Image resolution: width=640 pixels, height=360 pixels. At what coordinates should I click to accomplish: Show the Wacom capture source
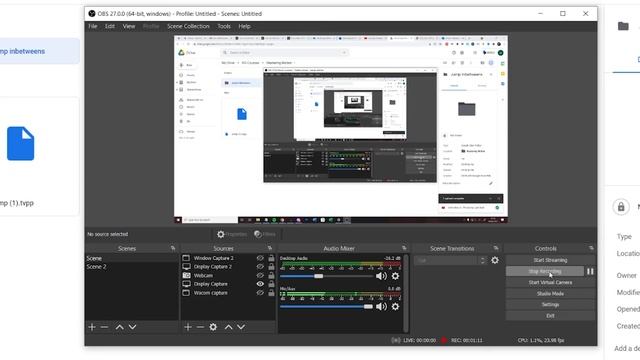pos(260,293)
